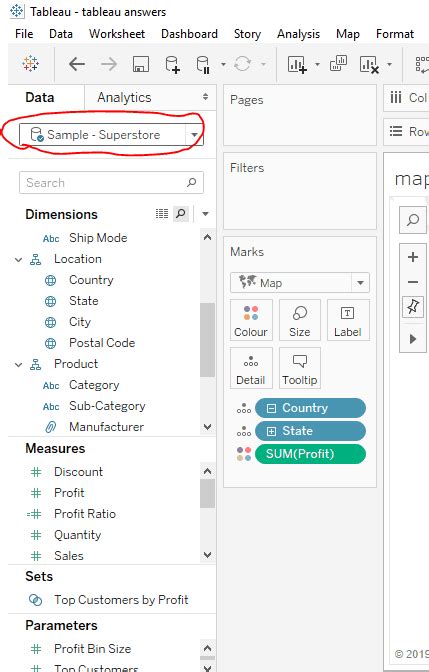Click the Tableau start page icon
Screen dimensions: 429x672
click(30, 64)
